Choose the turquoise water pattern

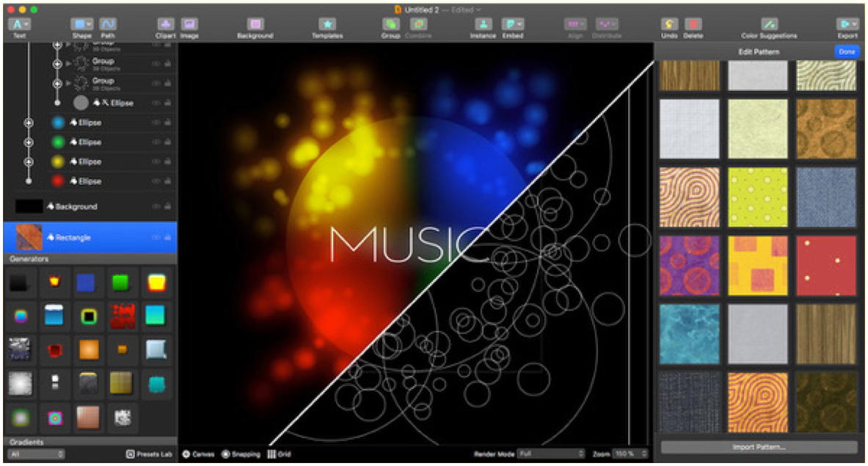(x=690, y=334)
